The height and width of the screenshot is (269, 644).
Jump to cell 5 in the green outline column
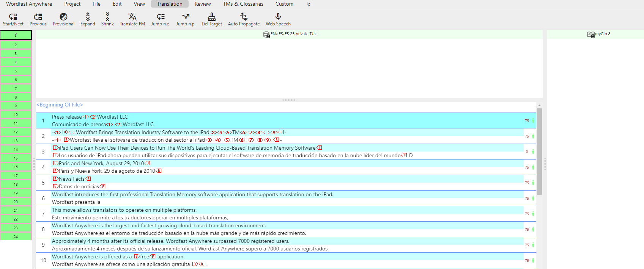(16, 71)
